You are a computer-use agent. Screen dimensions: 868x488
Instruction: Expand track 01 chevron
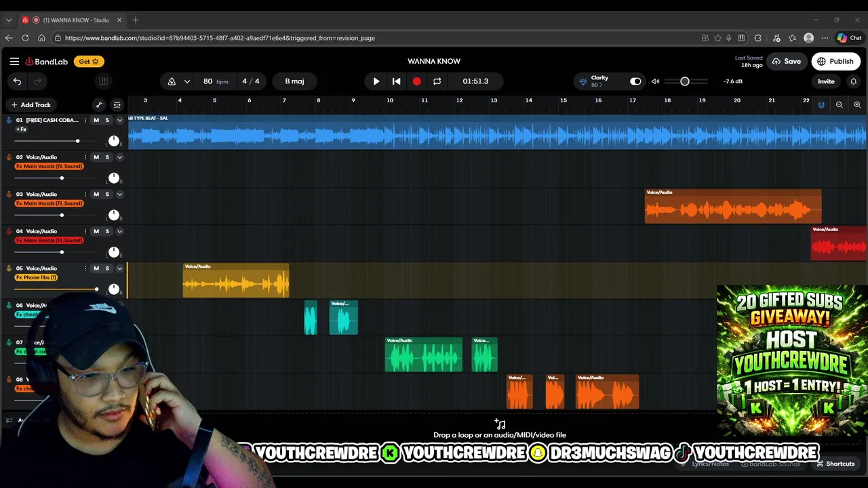coord(119,120)
